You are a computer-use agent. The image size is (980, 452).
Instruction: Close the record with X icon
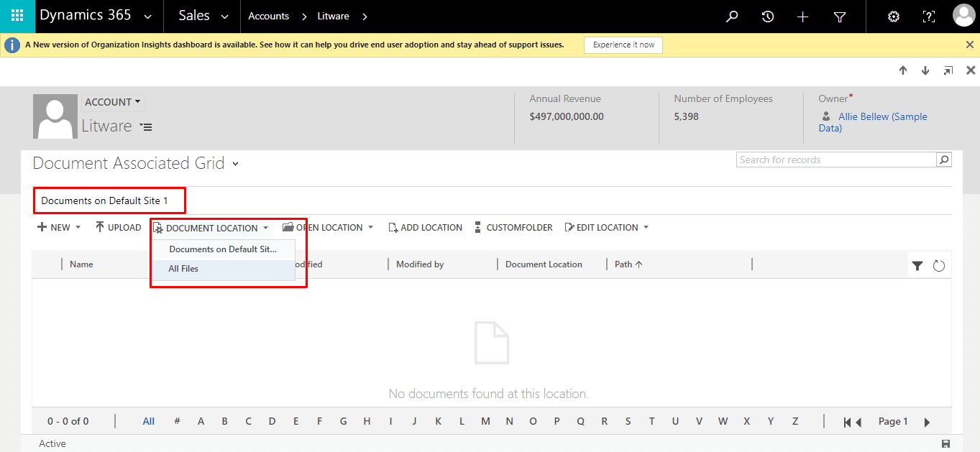click(971, 70)
